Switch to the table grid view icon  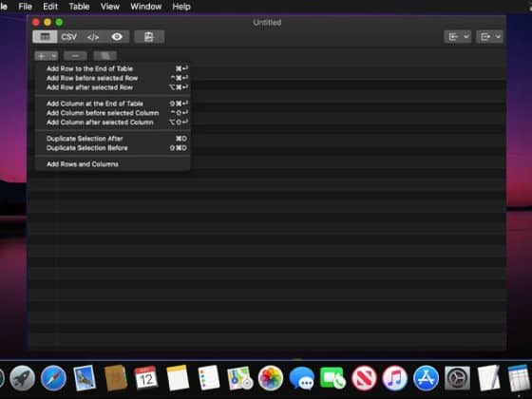tap(45, 37)
